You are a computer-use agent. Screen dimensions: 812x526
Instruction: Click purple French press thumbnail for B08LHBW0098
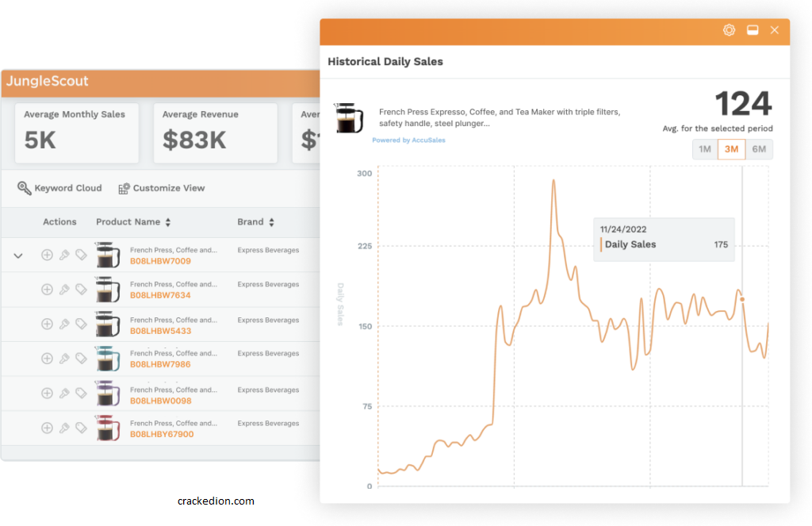click(x=107, y=394)
